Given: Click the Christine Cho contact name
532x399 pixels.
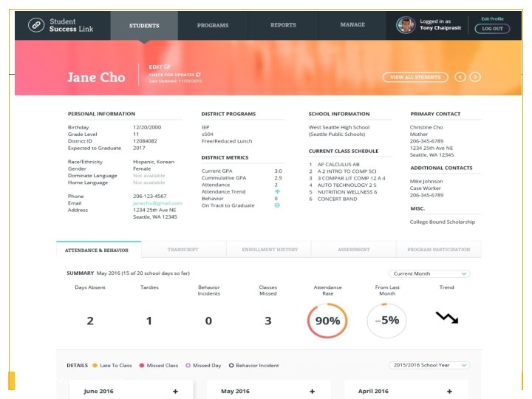Looking at the screenshot, I should click(x=426, y=127).
